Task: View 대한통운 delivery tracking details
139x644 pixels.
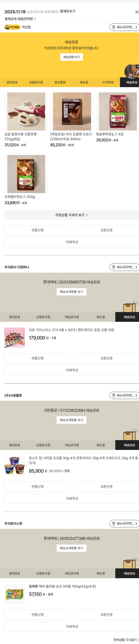Action: 71,420
